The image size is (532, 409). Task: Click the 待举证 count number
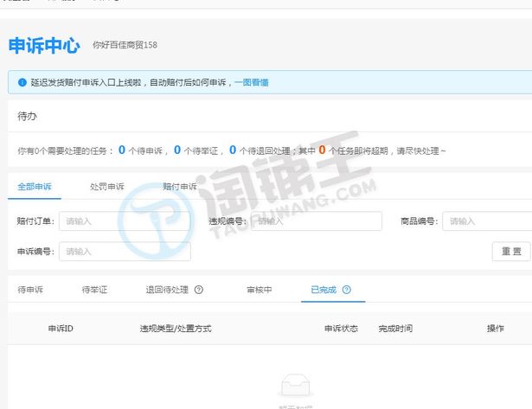click(x=177, y=150)
